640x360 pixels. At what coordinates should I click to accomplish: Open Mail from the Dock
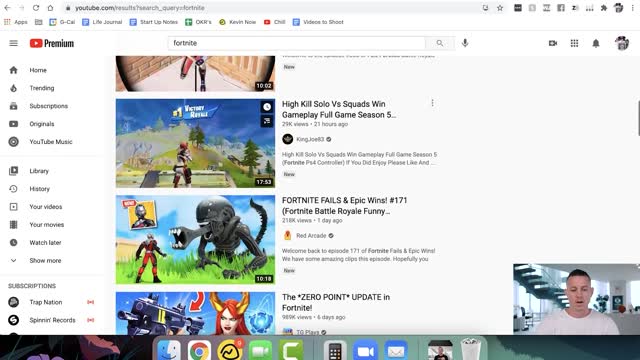396,350
